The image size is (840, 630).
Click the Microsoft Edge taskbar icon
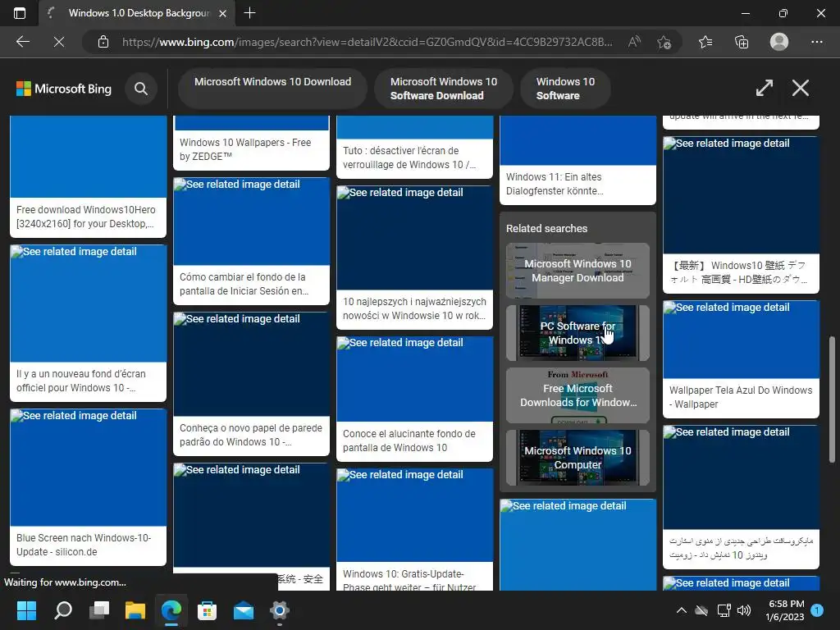(x=171, y=609)
